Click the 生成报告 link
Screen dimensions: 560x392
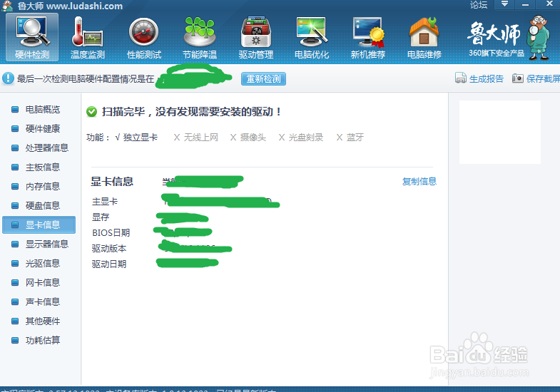coord(486,79)
